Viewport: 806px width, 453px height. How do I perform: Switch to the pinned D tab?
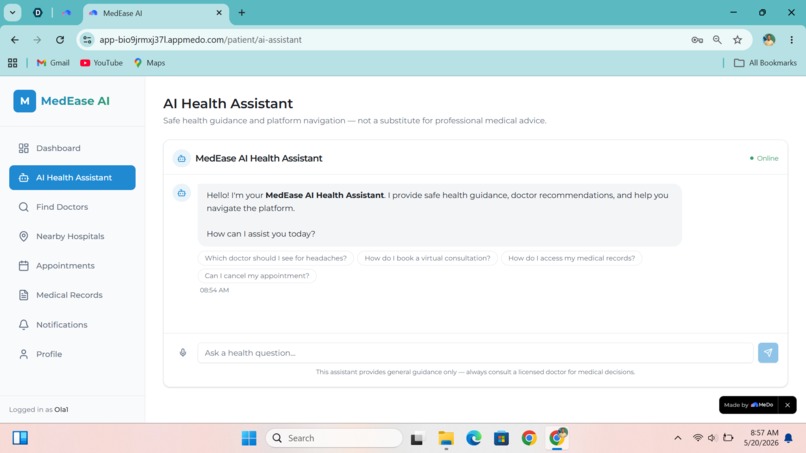38,13
